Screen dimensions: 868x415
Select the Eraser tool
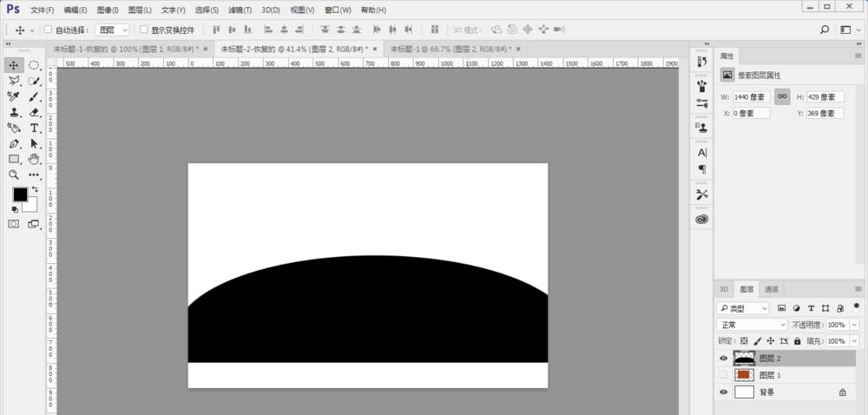coord(35,112)
